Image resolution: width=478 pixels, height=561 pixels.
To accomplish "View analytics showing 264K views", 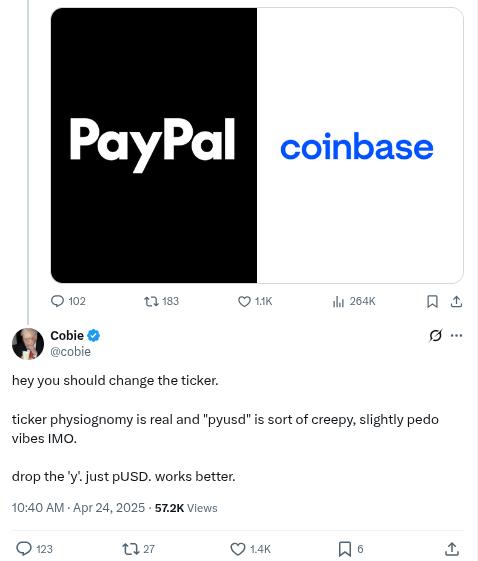I will (x=353, y=301).
